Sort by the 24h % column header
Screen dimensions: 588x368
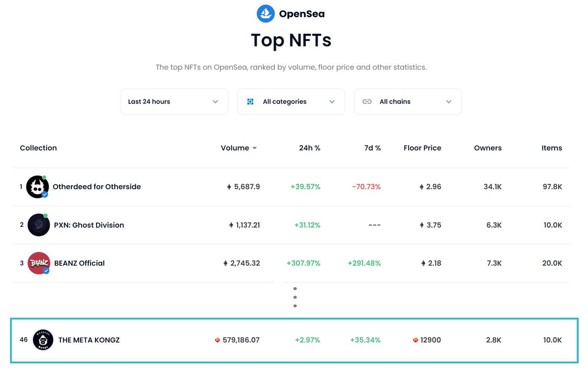[310, 148]
